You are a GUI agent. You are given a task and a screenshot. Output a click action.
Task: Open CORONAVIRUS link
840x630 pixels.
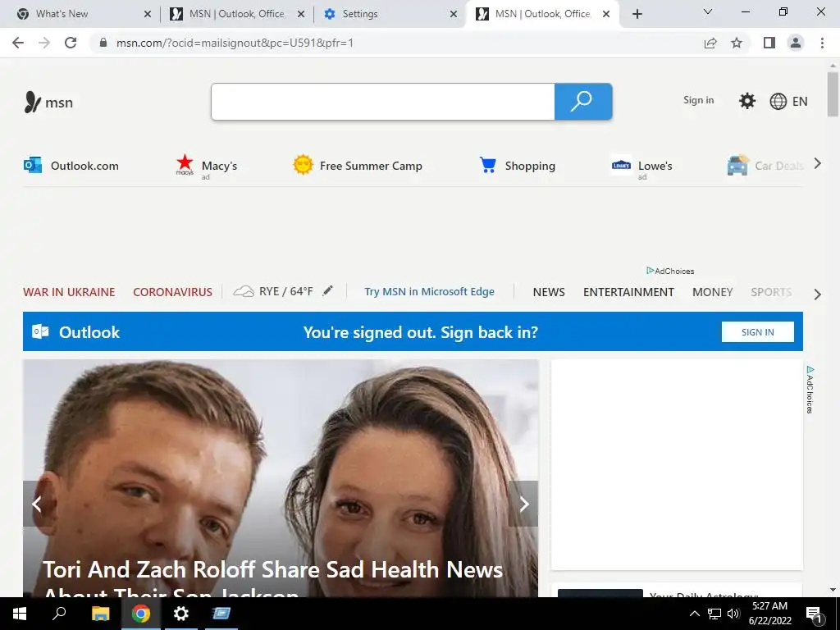[x=172, y=292]
